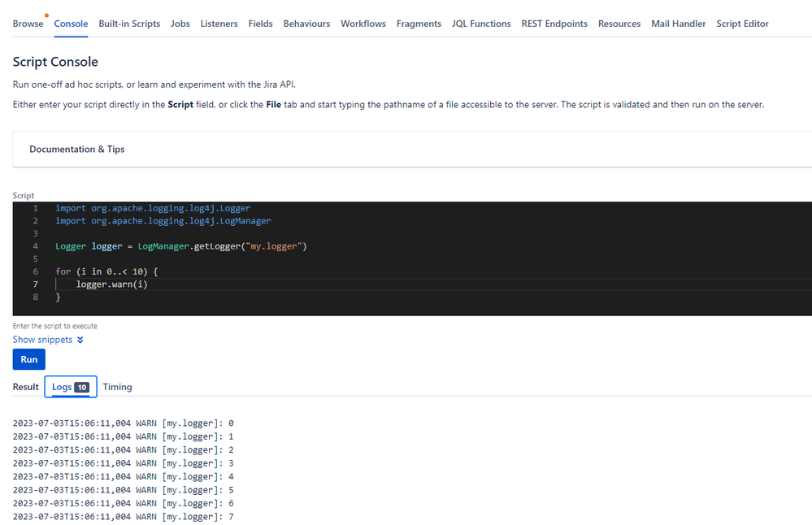Viewport: 812px width, 525px height.
Task: Click the Logs count badge 10
Action: pos(82,388)
